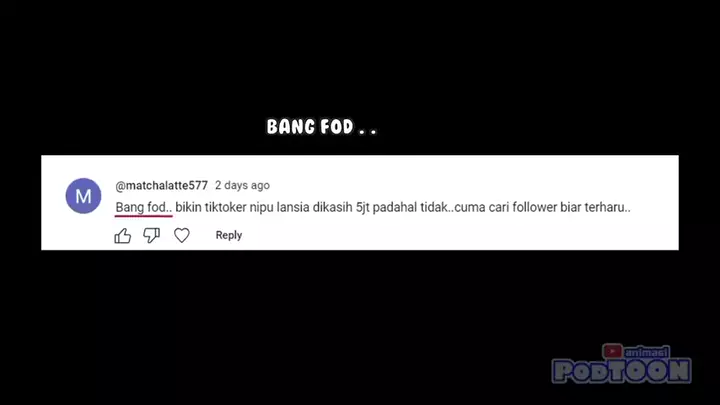Give the comment a heart
The image size is (720, 405).
click(x=181, y=235)
